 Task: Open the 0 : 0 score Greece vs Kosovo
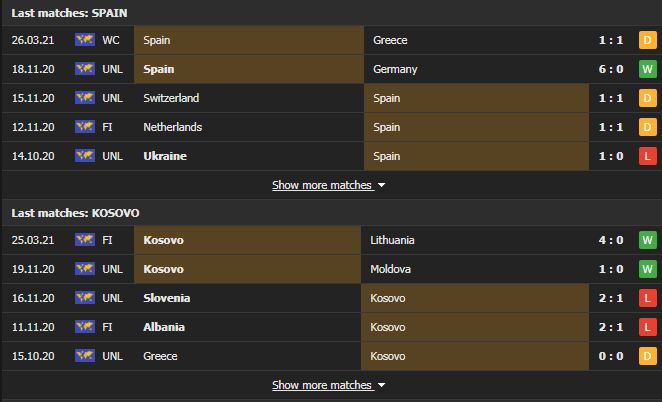611,356
